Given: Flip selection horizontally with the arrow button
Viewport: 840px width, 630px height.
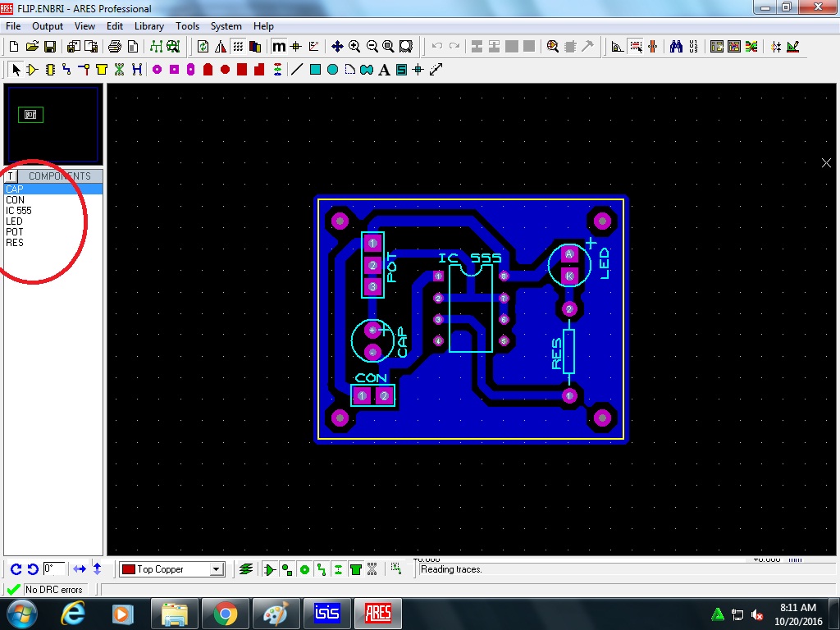Looking at the screenshot, I should click(x=80, y=568).
